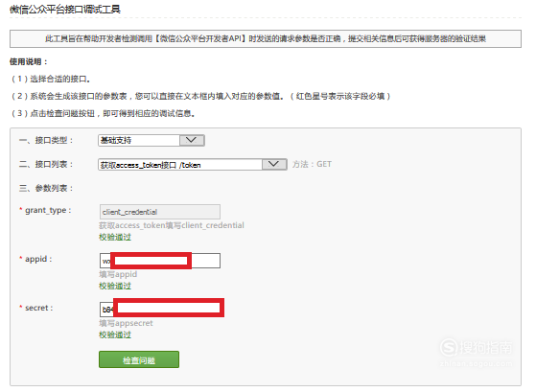
Task: Focus the appid input field
Action: point(160,261)
